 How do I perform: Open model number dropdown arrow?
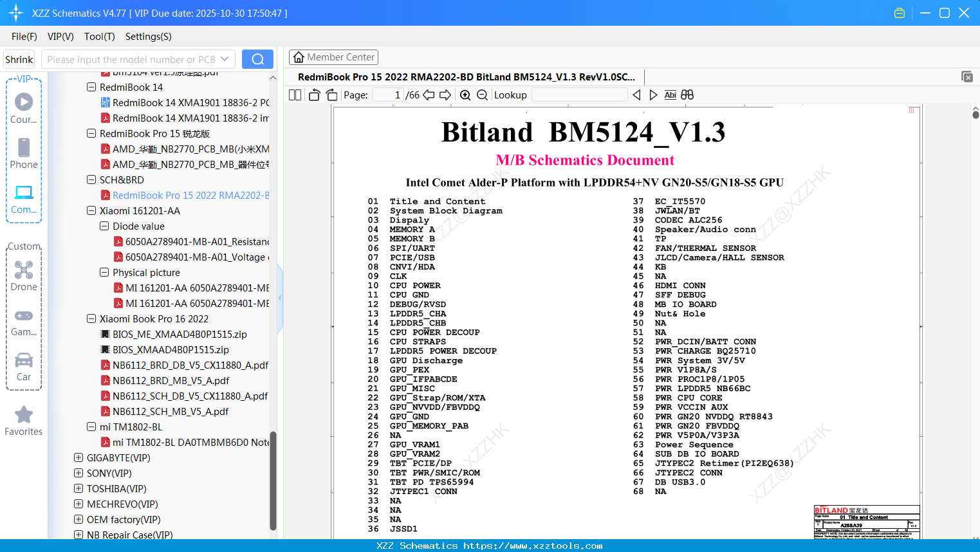[x=225, y=59]
